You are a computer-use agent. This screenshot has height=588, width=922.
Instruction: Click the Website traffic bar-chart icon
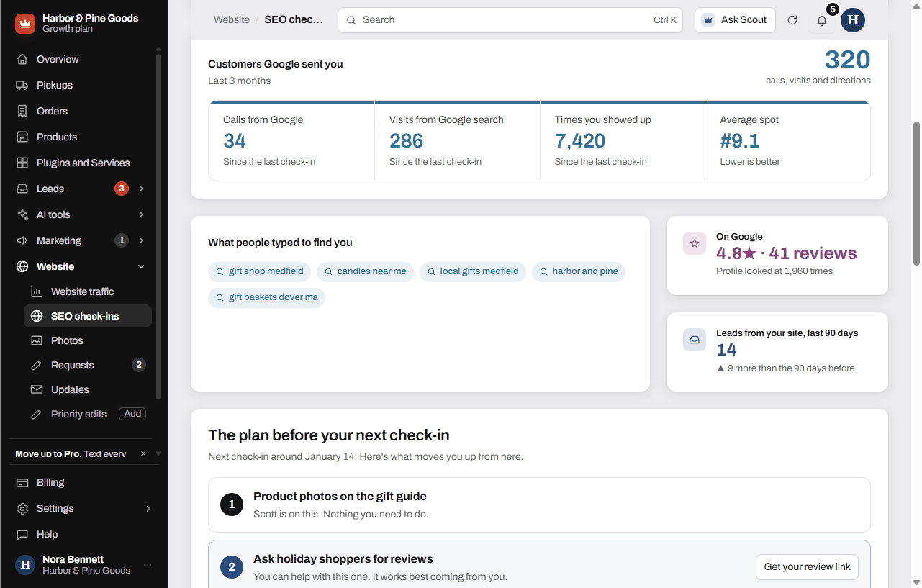(37, 291)
